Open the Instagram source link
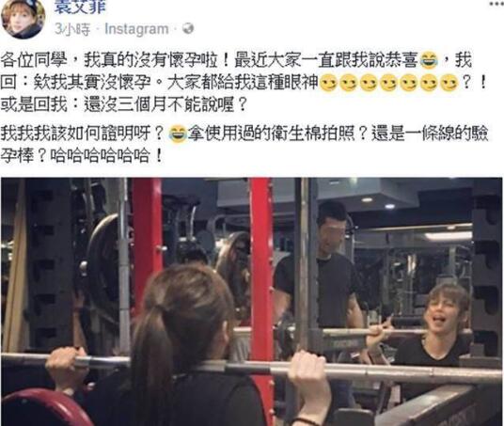The width and height of the screenshot is (504, 426). [x=136, y=29]
